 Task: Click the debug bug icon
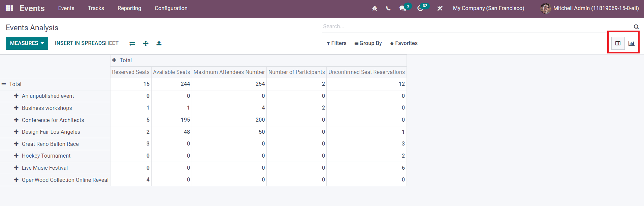click(375, 8)
